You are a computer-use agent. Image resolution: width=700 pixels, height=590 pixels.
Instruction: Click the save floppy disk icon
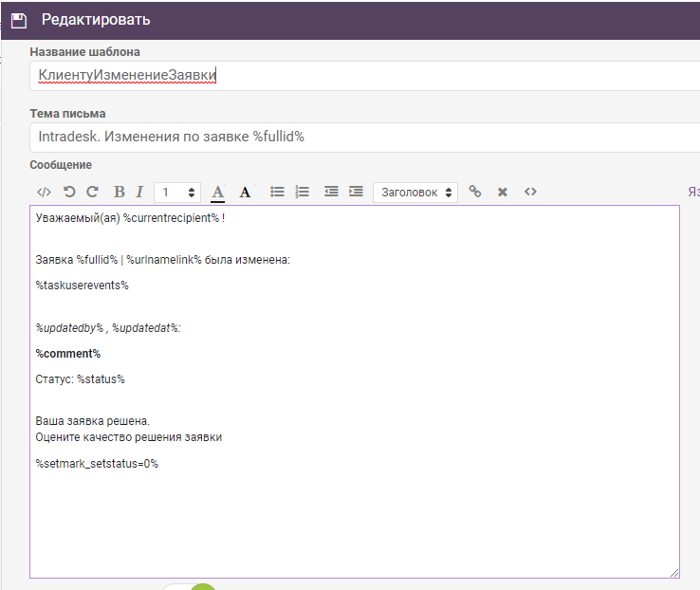(19, 21)
